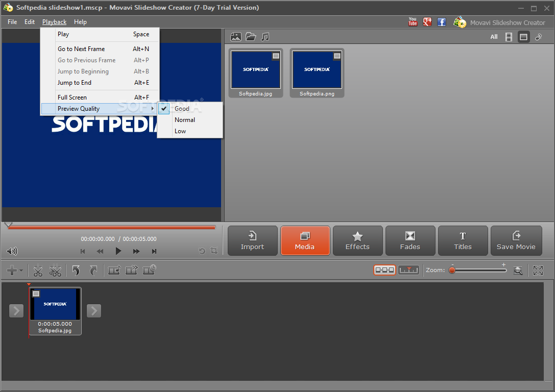Click the first clip export icon in toolbar

click(x=114, y=271)
